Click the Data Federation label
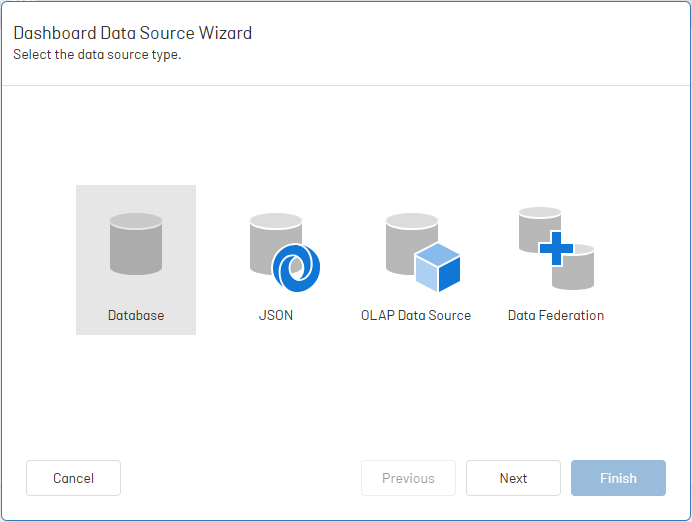This screenshot has height=522, width=692. [556, 315]
